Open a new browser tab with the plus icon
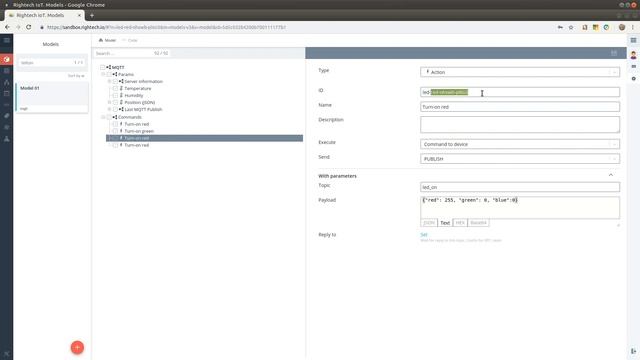This screenshot has height=360, width=640. pyautogui.click(x=92, y=16)
